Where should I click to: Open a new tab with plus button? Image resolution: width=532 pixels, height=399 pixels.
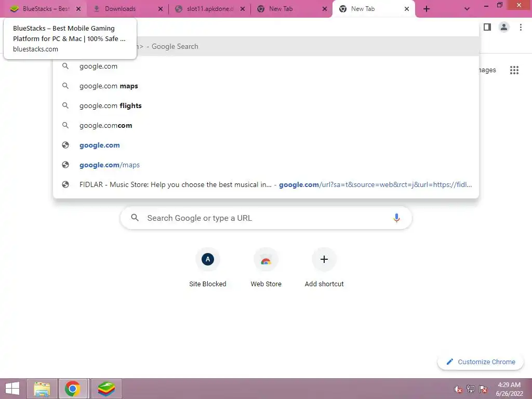point(427,9)
